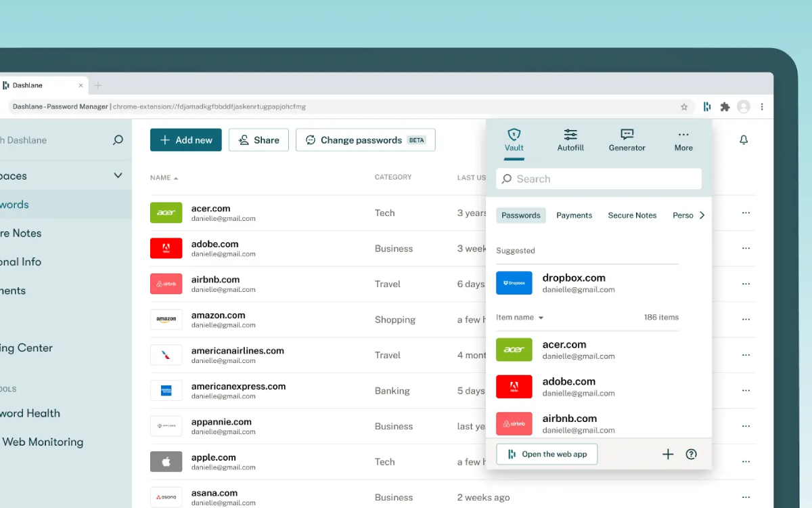Image resolution: width=812 pixels, height=508 pixels.
Task: Click the Dashlane extension toolbar icon
Action: [707, 107]
